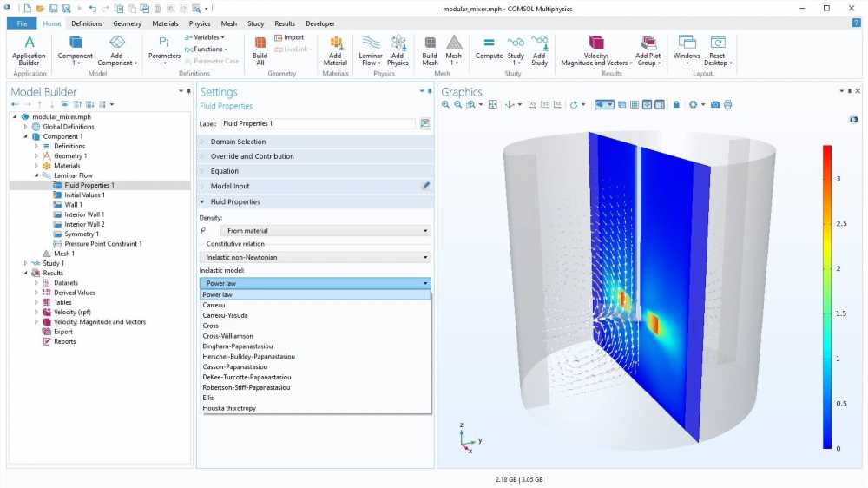Click the camera snapshot icon in Graphics toolbar
The height and width of the screenshot is (488, 868).
click(x=715, y=105)
